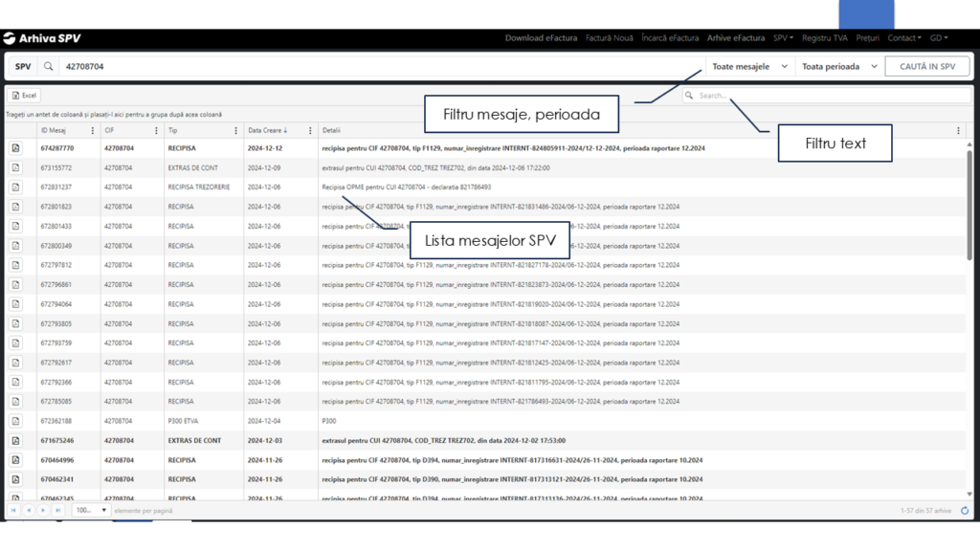Open the page size dropdown showing 100
The image size is (980, 551).
click(89, 510)
